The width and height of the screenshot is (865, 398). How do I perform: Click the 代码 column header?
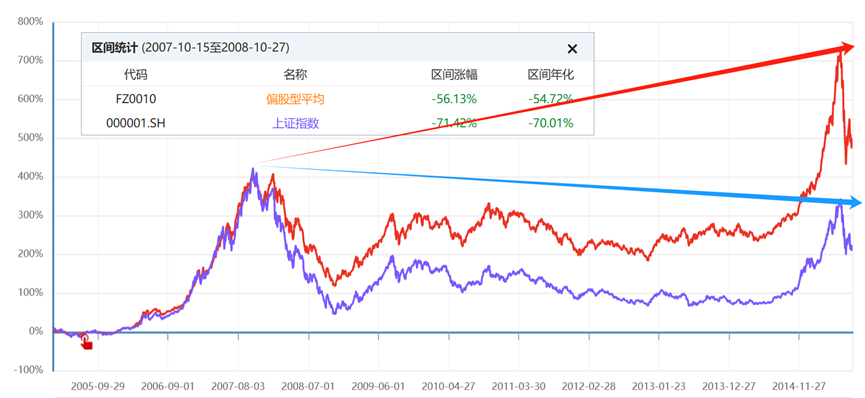136,75
